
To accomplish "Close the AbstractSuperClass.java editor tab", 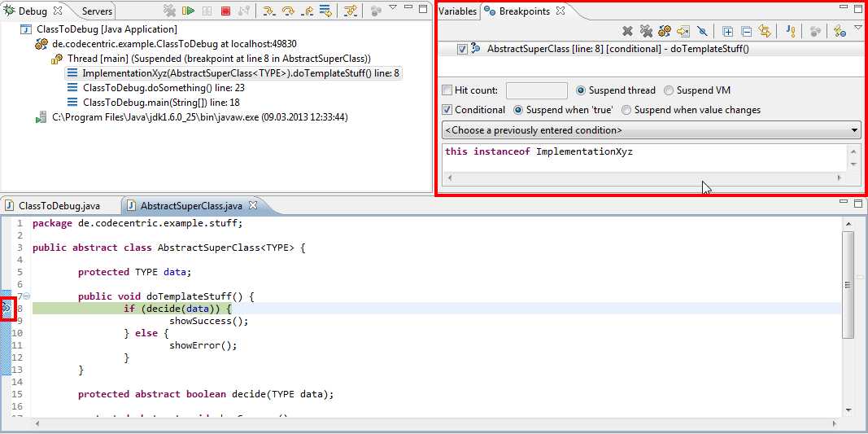I will point(252,205).
